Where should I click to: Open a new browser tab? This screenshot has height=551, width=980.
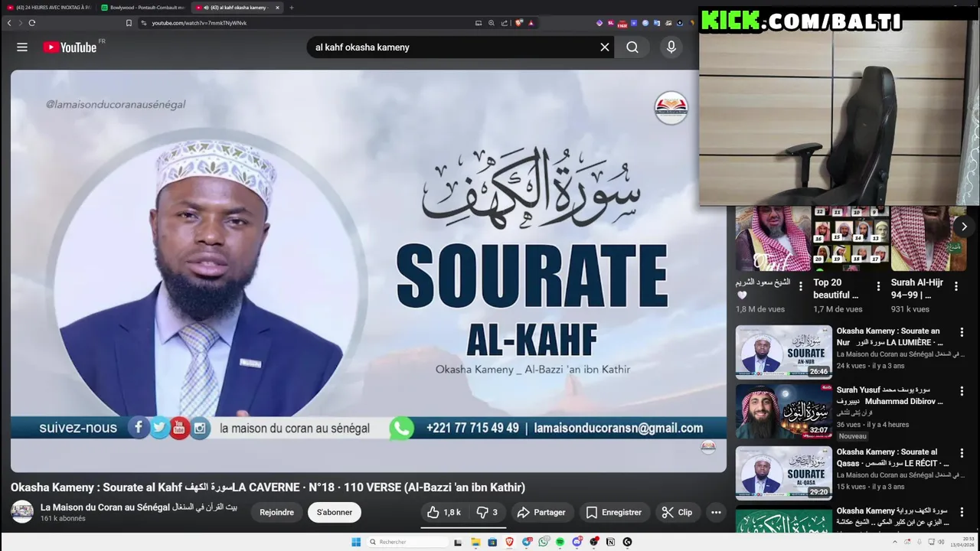coord(291,8)
